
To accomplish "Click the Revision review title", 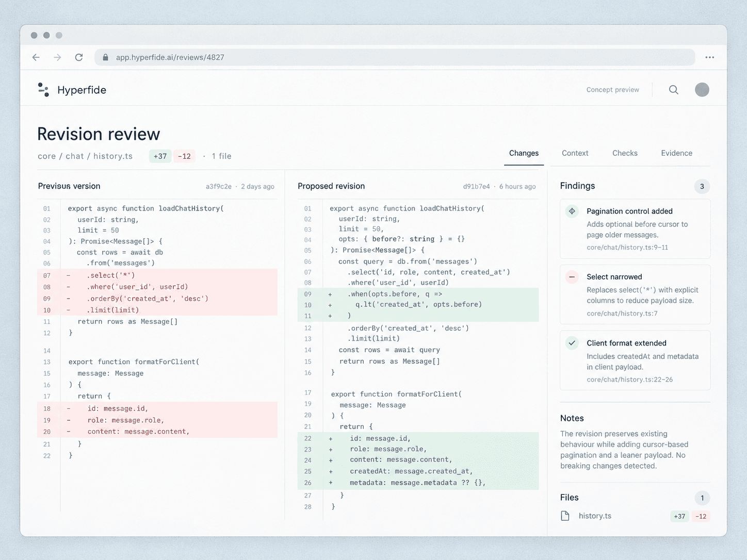I will (x=99, y=134).
